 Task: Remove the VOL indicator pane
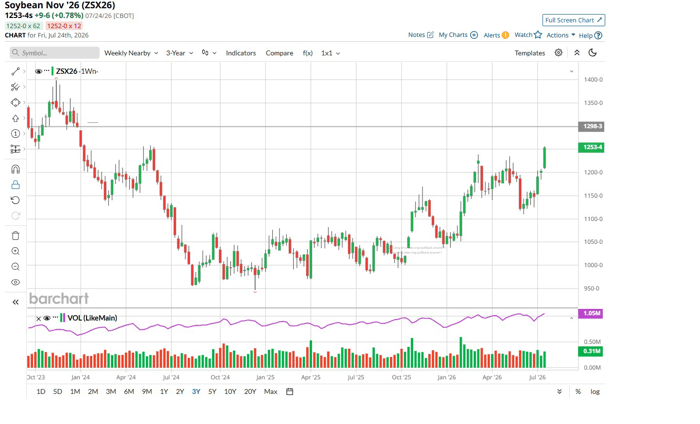coord(38,318)
